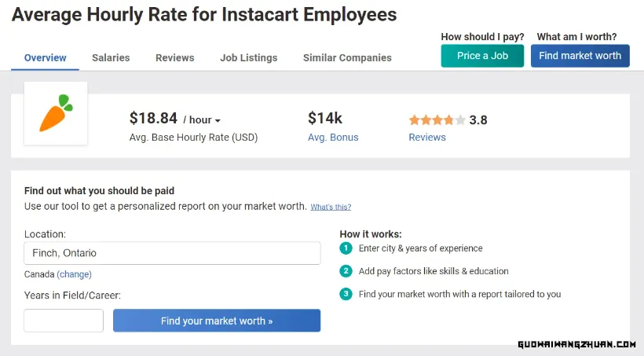Viewport: 644px width, 356px height.
Task: Click the Find market worth button
Action: 580,56
